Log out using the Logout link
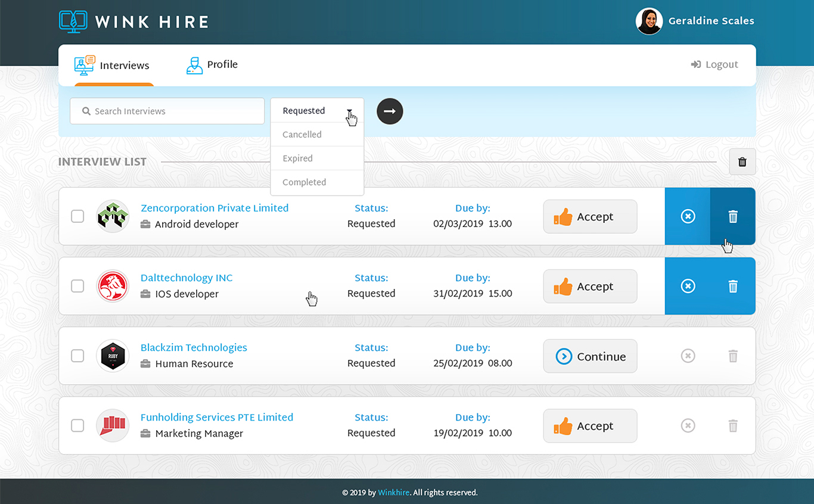 [x=714, y=65]
